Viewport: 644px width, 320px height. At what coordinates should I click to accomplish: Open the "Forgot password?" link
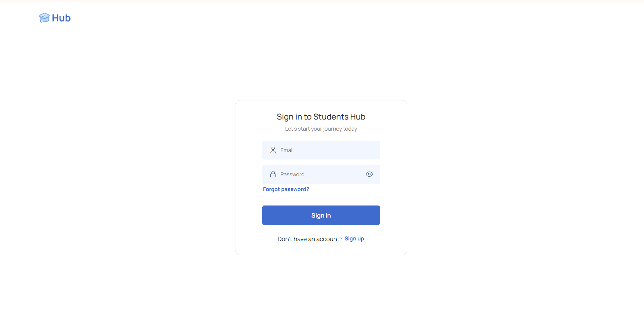click(x=286, y=189)
